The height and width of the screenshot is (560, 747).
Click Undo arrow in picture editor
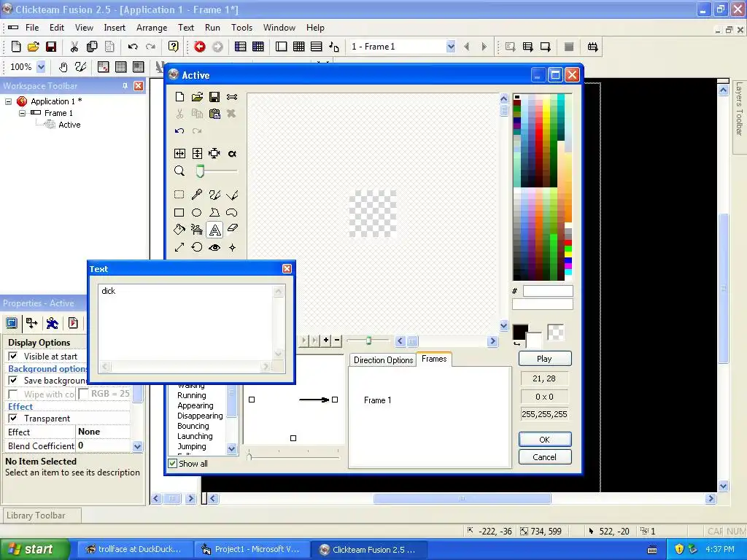click(x=179, y=131)
